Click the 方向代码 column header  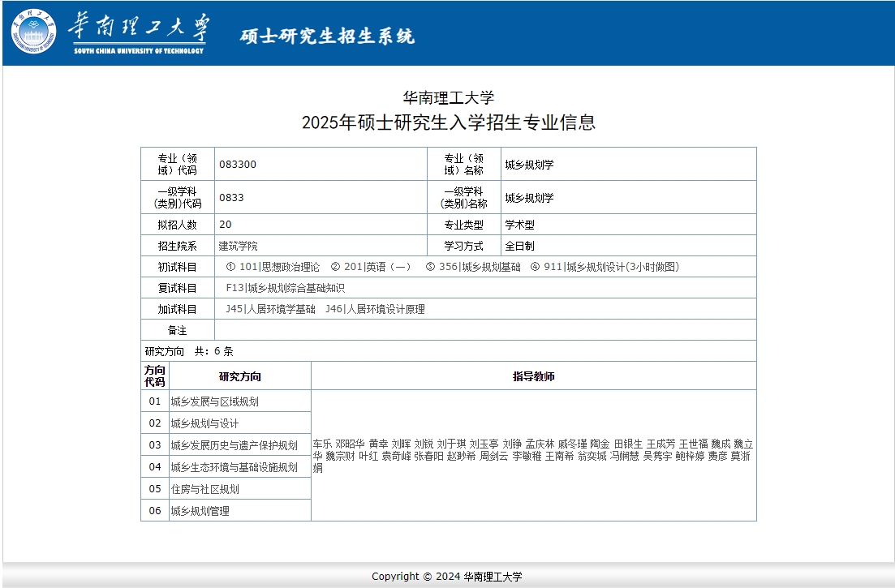pos(155,376)
